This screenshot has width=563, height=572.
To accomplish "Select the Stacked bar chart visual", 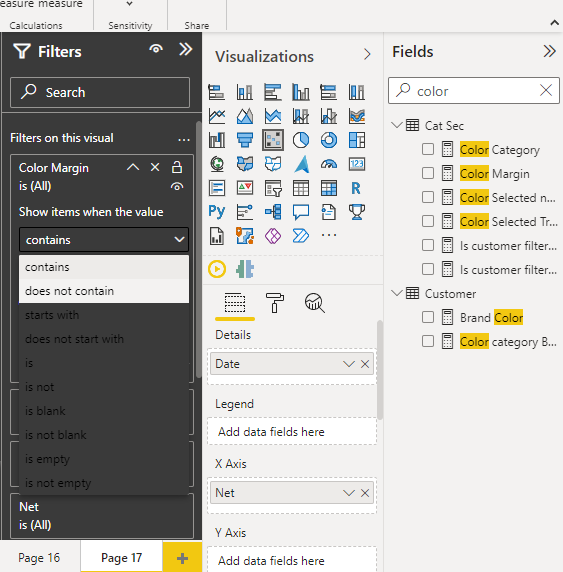I will [217, 92].
